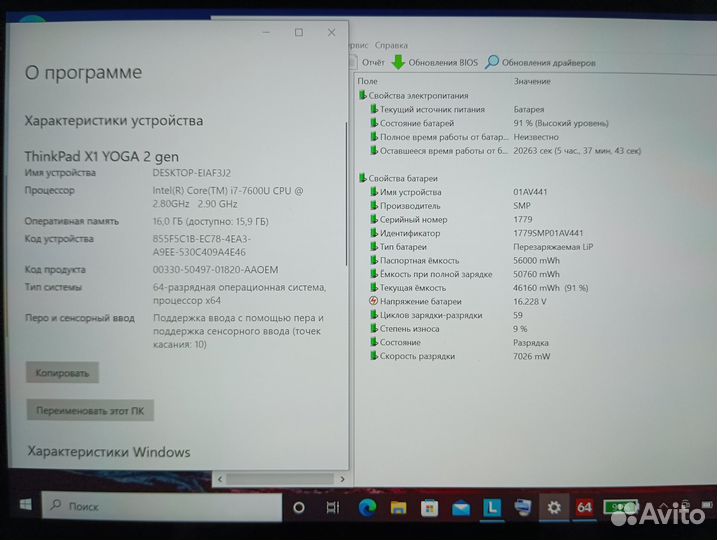Open Microsoft Store from taskbar

(429, 508)
